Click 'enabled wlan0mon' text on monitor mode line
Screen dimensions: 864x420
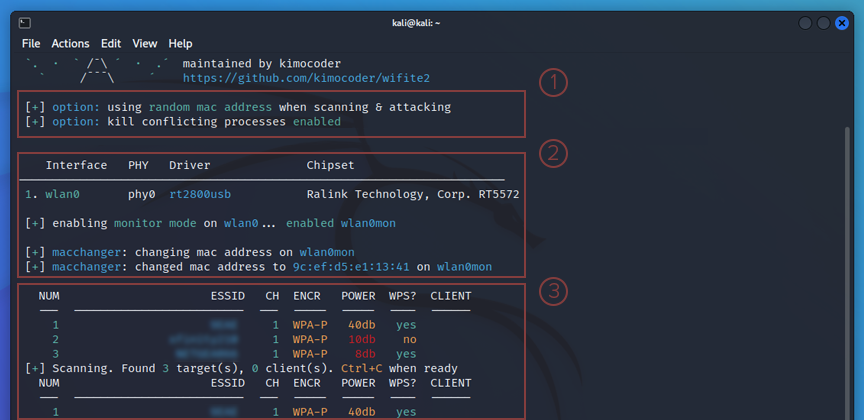point(341,223)
